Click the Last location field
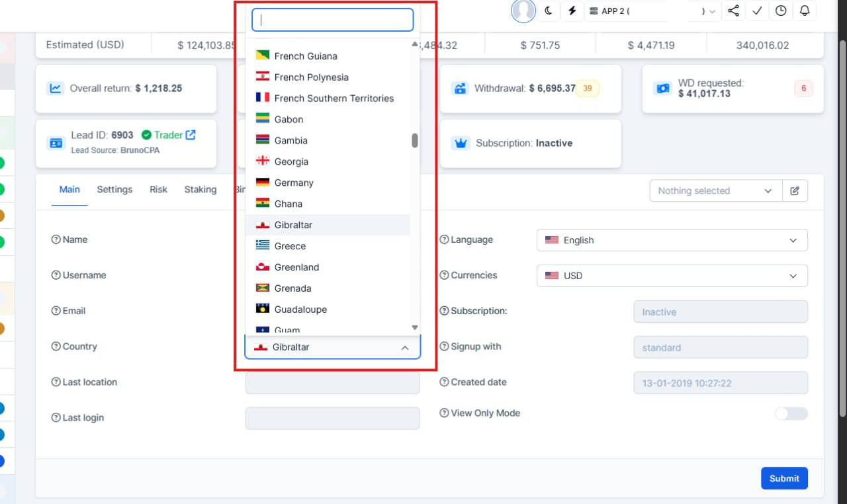847x504 pixels. click(332, 383)
